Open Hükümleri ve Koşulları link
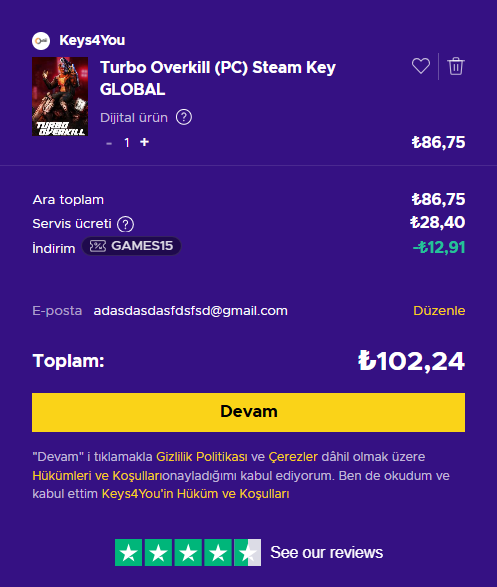The height and width of the screenshot is (587, 497). click(98, 475)
